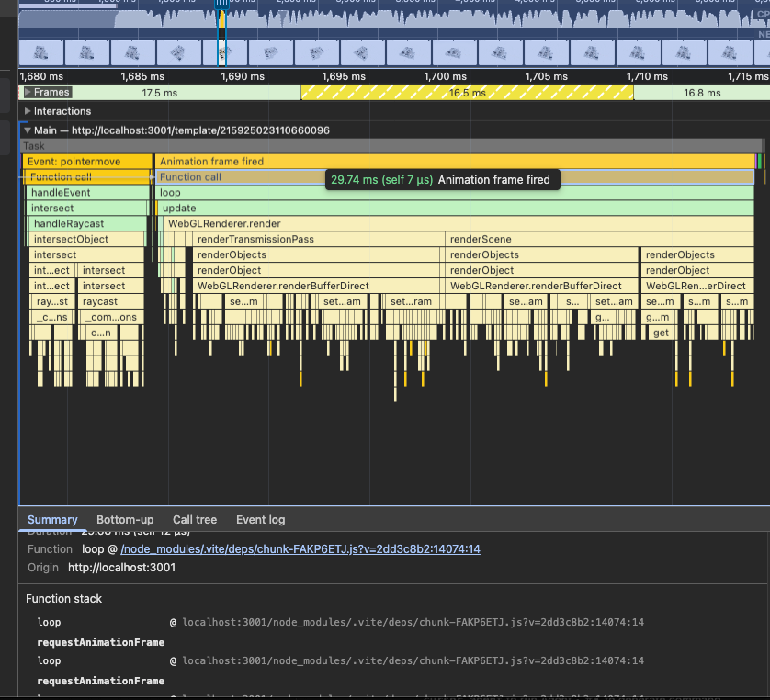This screenshot has height=700, width=770.
Task: Switch to the Call tree tab
Action: (195, 520)
